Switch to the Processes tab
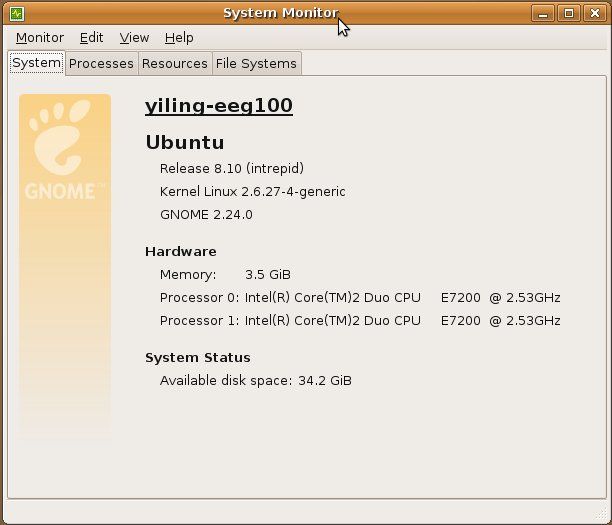612x525 pixels. [x=101, y=63]
